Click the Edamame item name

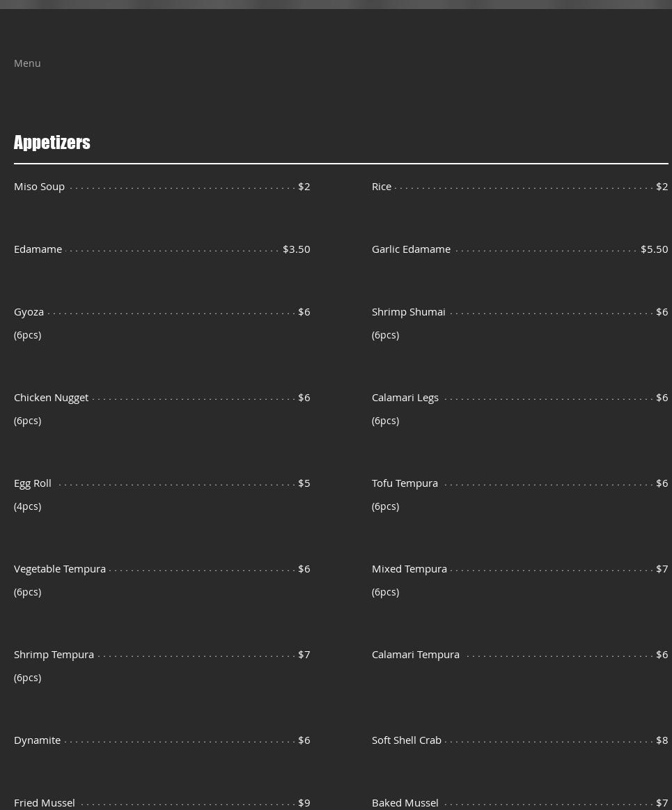(38, 249)
